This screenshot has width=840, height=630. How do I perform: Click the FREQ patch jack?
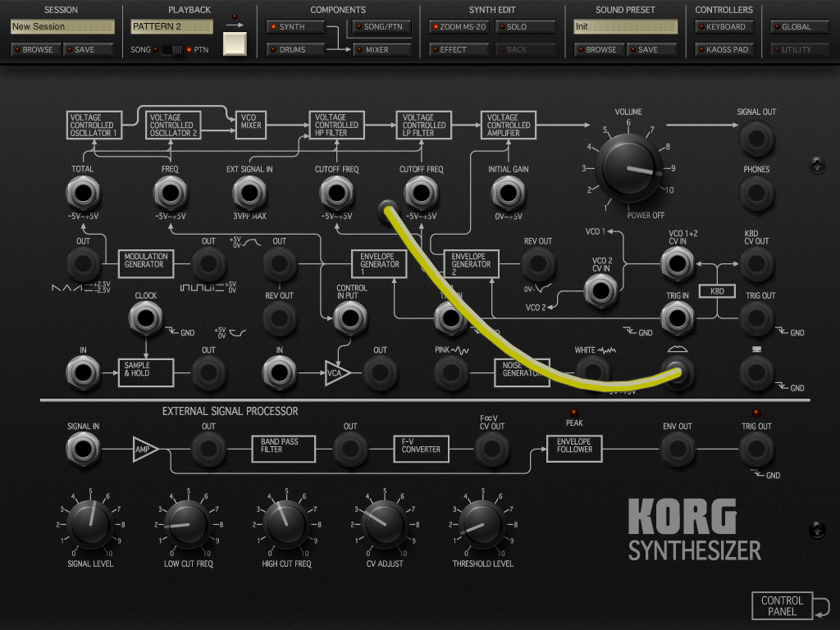[171, 193]
